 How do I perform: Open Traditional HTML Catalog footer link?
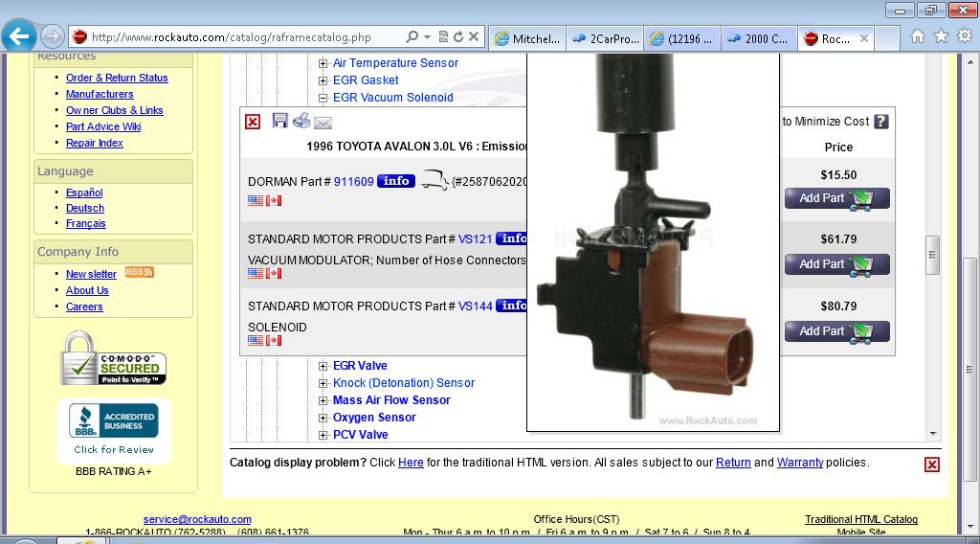[x=861, y=519]
